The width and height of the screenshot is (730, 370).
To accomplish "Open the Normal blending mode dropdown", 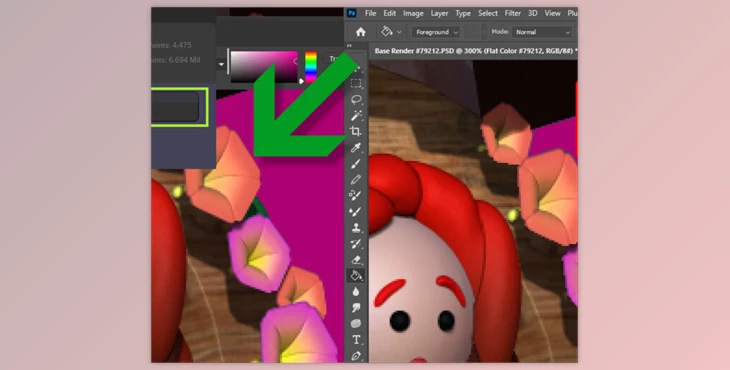I will pos(542,32).
